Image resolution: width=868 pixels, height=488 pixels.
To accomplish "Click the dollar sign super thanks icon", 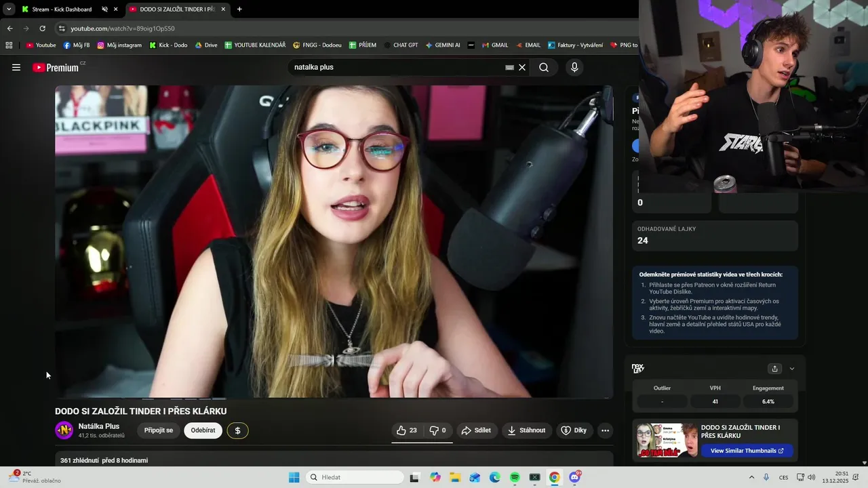I will point(237,430).
